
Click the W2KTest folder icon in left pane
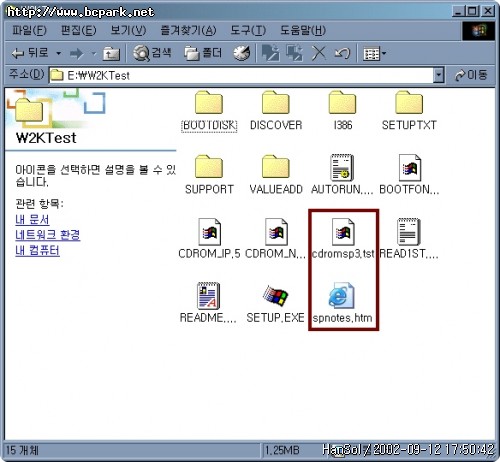pyautogui.click(x=29, y=110)
